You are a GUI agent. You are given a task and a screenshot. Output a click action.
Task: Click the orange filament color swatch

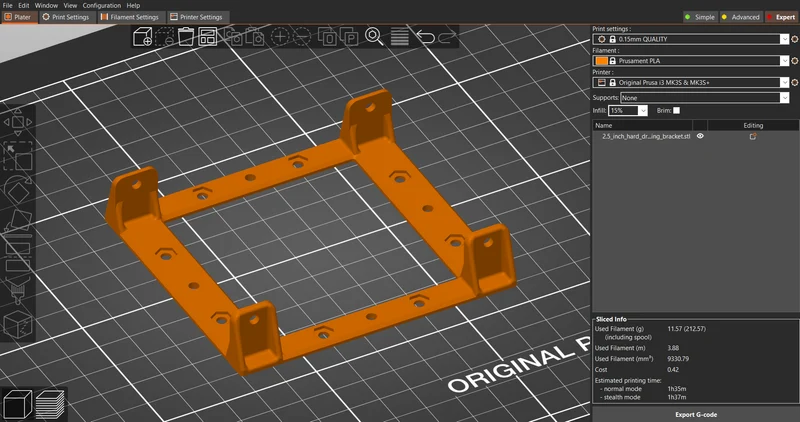(x=602, y=61)
